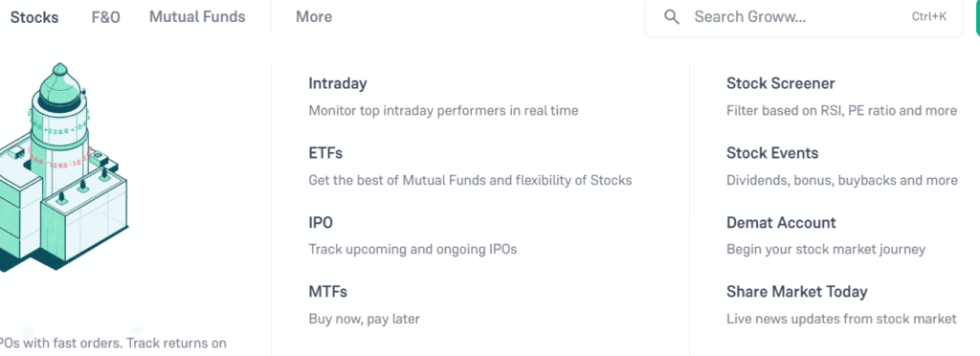
Task: Open the Demat Account link
Action: pos(781,222)
